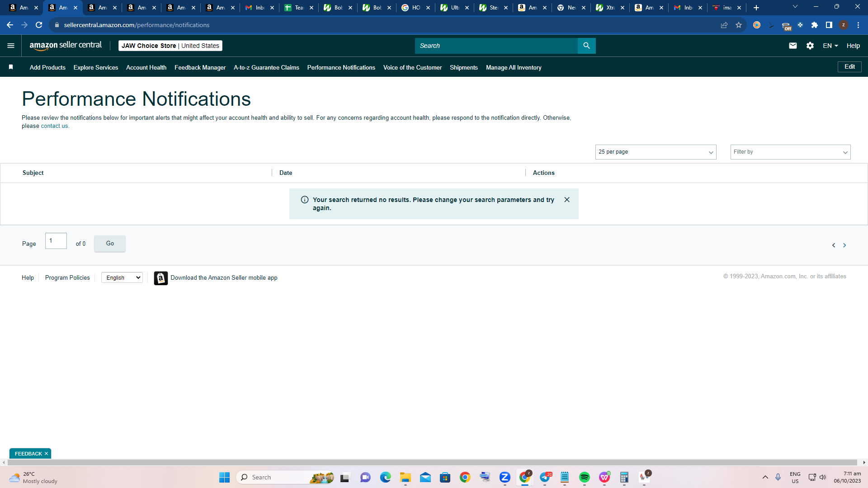The width and height of the screenshot is (868, 488).
Task: Open File Explorer from the taskbar
Action: click(x=406, y=477)
